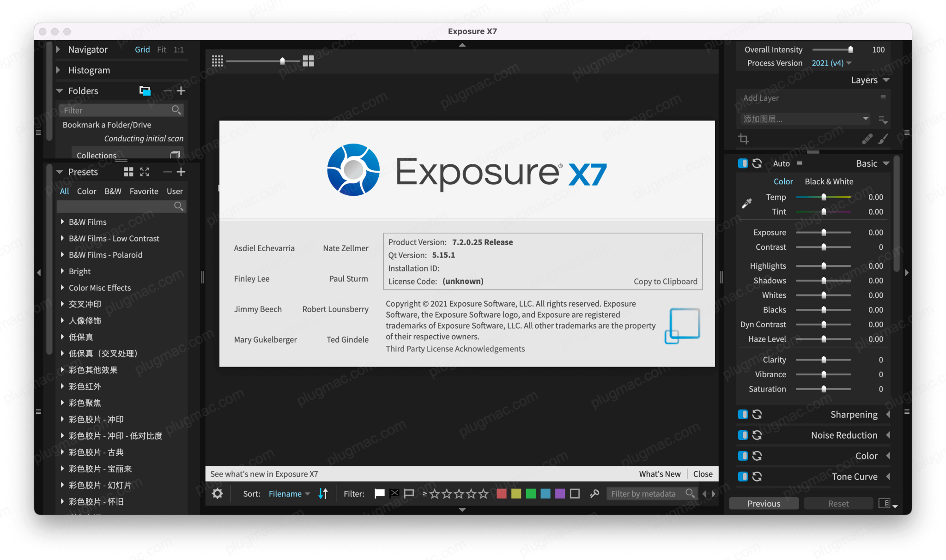The width and height of the screenshot is (946, 560).
Task: Open the Sort Filename dropdown
Action: point(289,494)
